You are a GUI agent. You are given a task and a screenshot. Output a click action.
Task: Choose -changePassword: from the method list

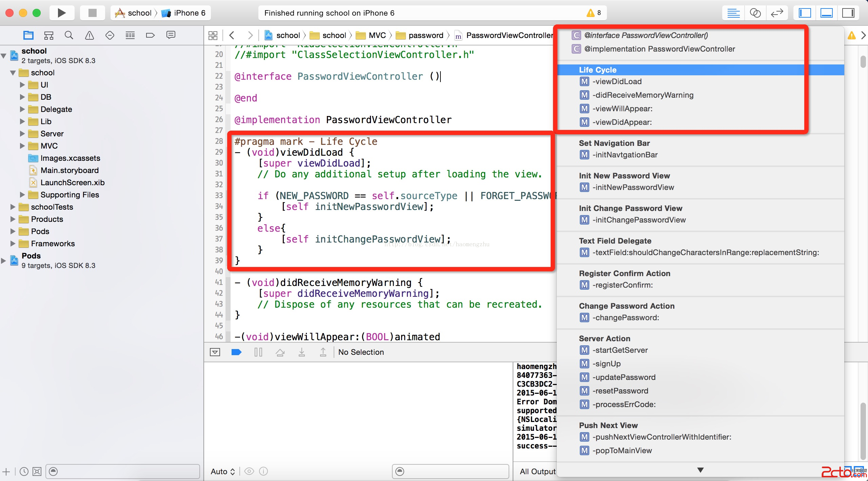point(626,318)
